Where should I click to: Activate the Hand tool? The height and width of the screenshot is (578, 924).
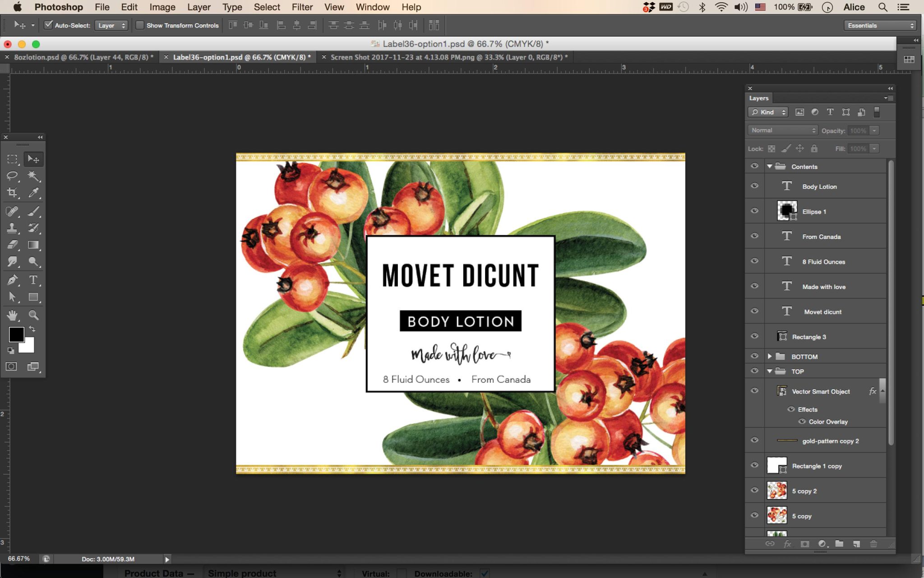12,315
